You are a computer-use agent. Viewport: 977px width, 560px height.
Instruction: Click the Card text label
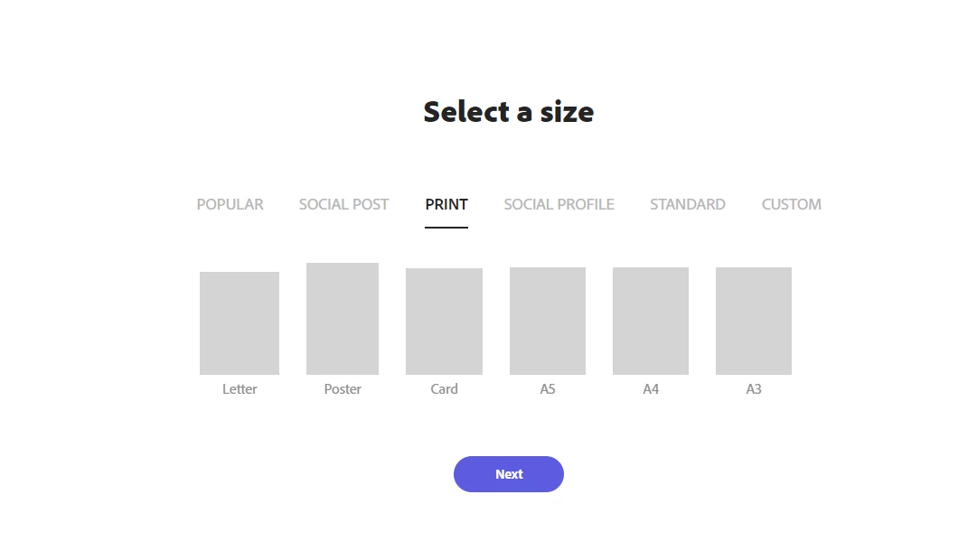tap(444, 389)
